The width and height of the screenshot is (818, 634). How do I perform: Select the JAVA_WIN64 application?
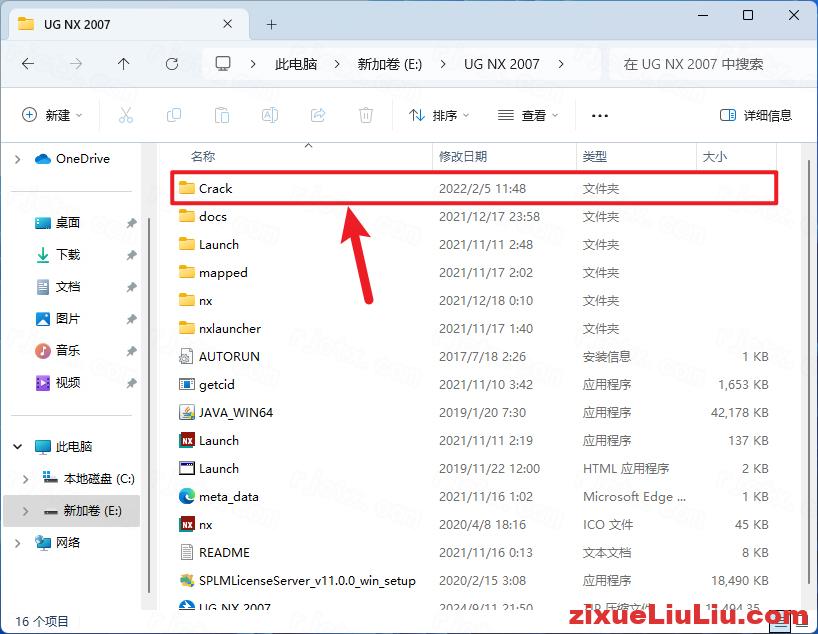pyautogui.click(x=474, y=412)
